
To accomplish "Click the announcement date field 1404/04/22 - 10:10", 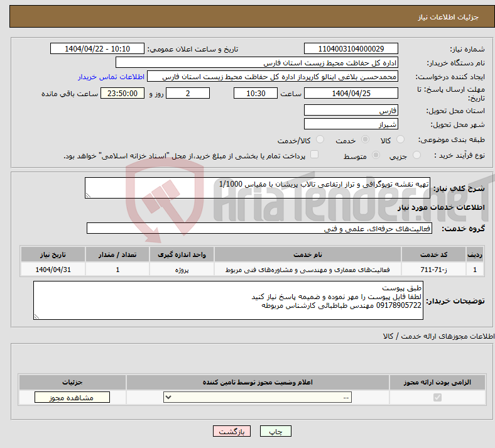I will [x=97, y=48].
